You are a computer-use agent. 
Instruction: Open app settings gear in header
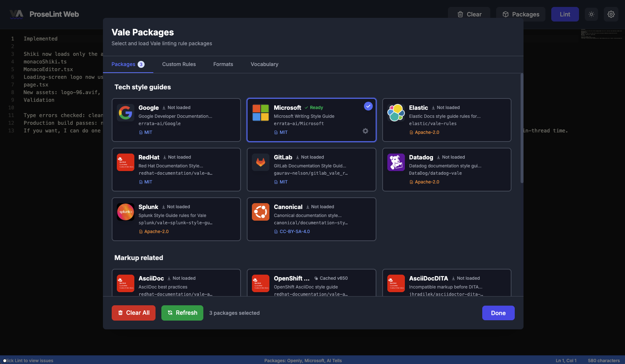pyautogui.click(x=611, y=14)
